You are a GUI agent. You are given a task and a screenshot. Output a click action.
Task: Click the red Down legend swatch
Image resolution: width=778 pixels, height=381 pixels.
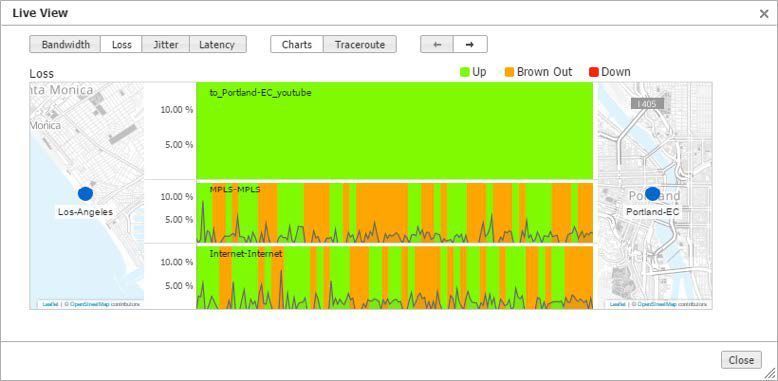click(x=593, y=72)
